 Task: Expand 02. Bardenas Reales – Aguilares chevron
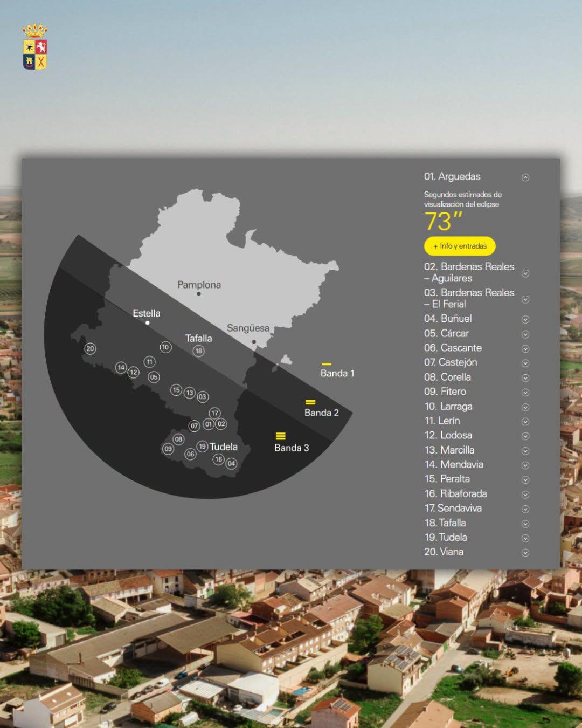click(525, 273)
